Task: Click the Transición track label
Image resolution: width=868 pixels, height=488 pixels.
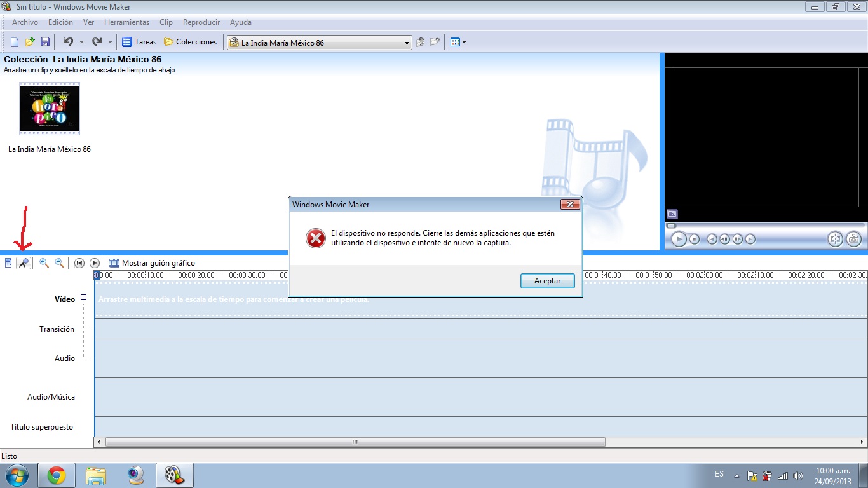Action: click(x=57, y=329)
